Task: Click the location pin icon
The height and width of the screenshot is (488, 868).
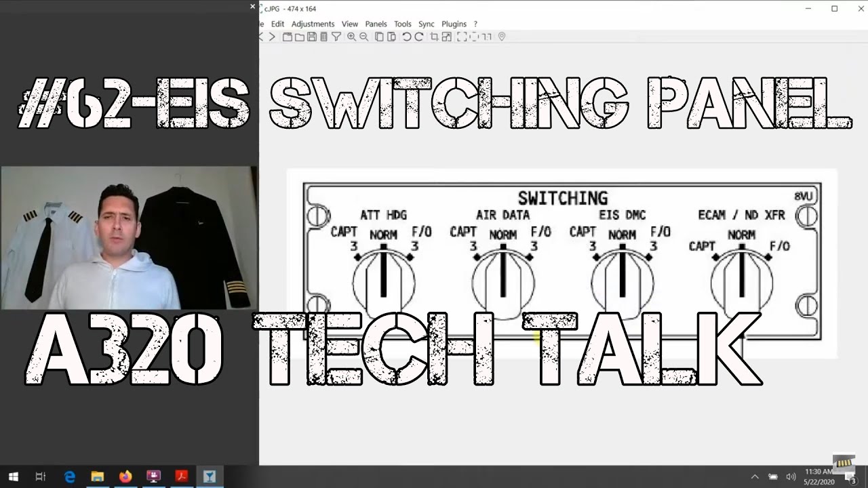Action: pyautogui.click(x=502, y=37)
